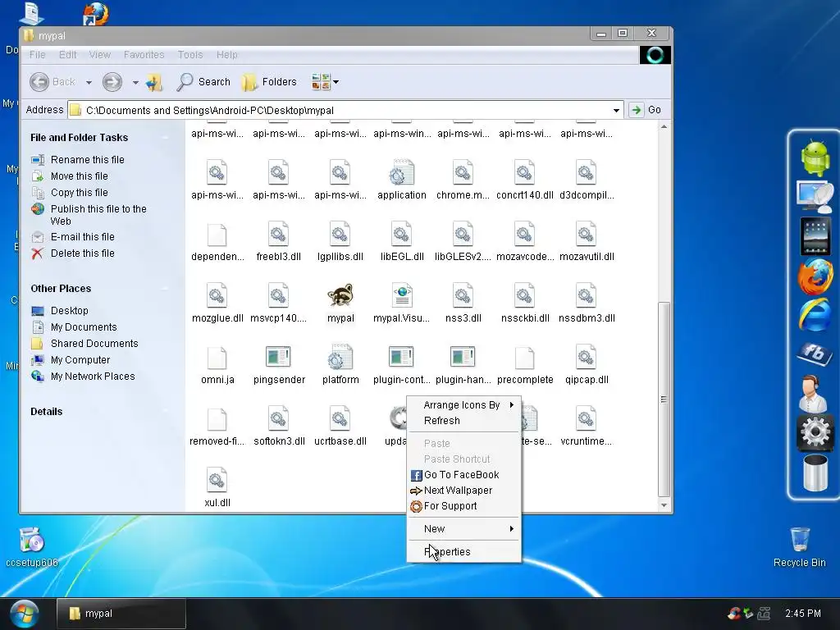Click the file list vertical scrollbar thumb

(664, 399)
